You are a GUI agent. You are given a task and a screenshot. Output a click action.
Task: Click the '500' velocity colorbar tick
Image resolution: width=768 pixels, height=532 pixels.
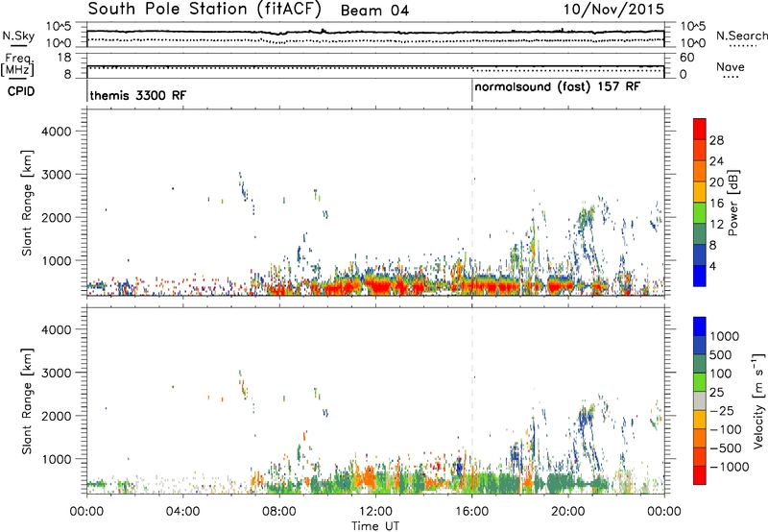(x=721, y=355)
